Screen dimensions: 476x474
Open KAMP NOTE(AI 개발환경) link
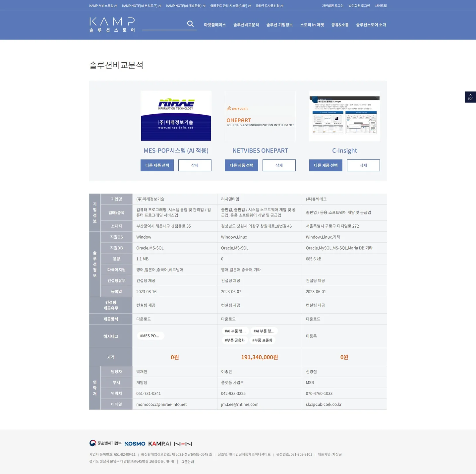(x=186, y=6)
